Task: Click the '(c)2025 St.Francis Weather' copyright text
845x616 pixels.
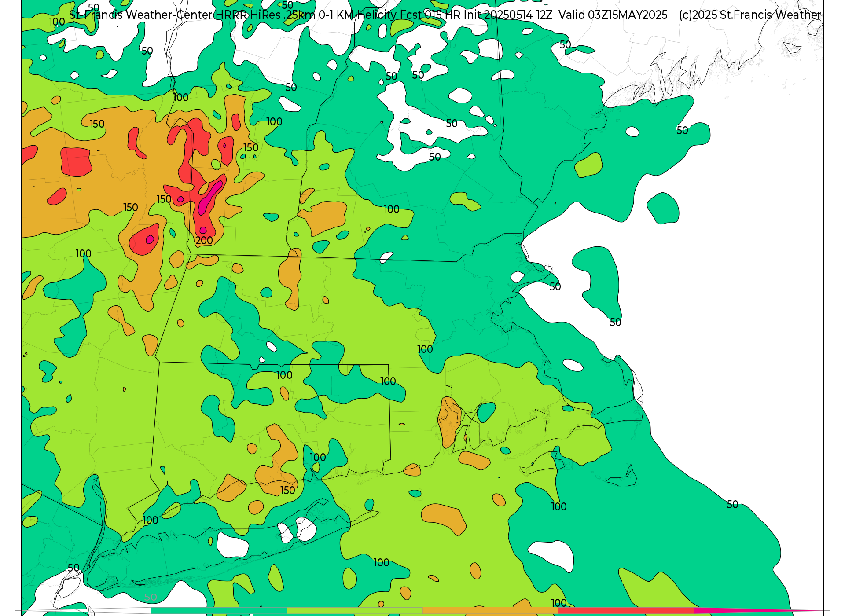Action: click(x=750, y=15)
